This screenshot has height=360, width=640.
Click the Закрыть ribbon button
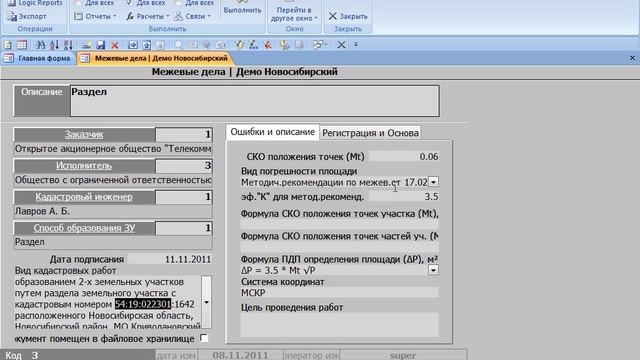click(348, 16)
